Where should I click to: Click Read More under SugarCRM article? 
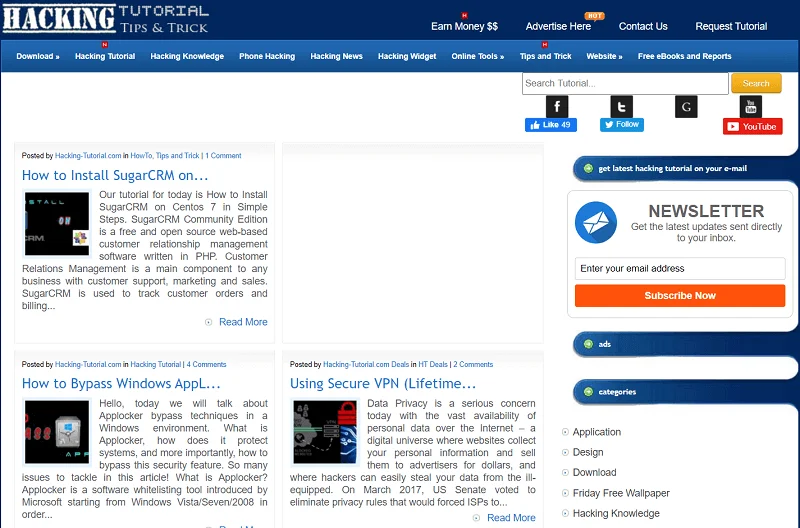(243, 322)
